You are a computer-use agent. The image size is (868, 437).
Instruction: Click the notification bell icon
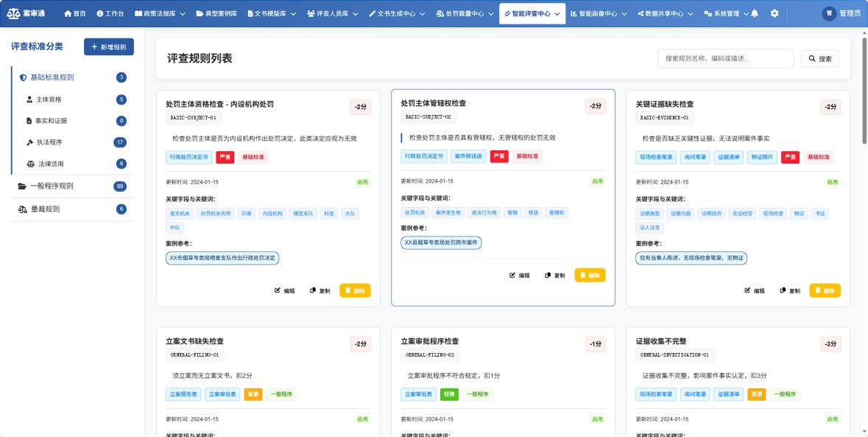pos(755,13)
